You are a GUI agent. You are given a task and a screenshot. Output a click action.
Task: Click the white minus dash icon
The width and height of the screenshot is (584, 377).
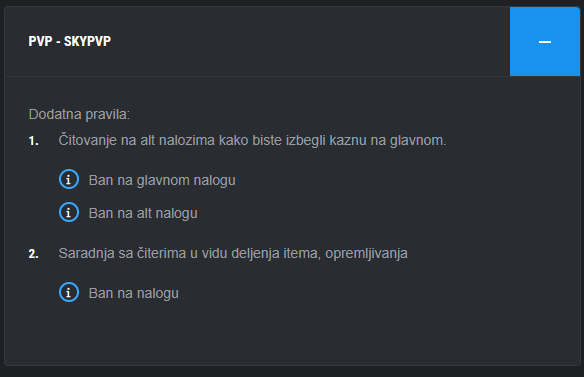click(x=545, y=42)
